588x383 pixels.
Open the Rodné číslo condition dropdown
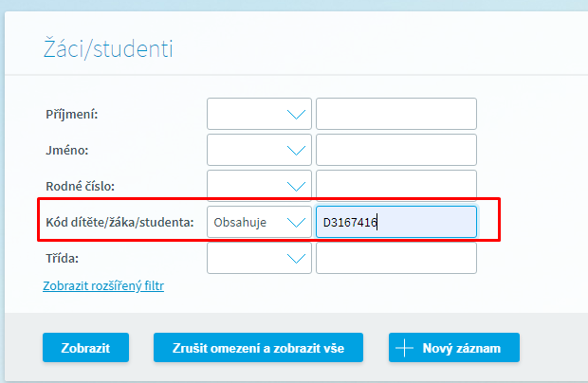point(260,185)
